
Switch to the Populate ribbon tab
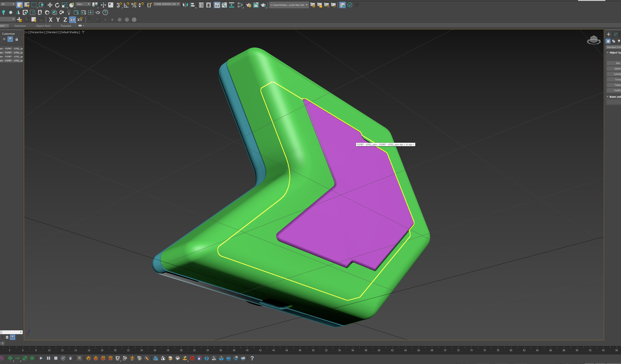66,26
